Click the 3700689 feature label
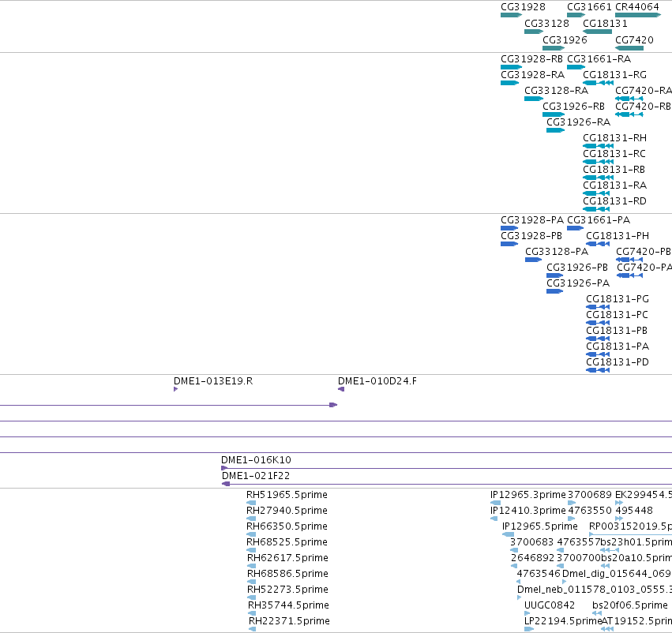This screenshot has width=672, height=633. click(x=590, y=495)
